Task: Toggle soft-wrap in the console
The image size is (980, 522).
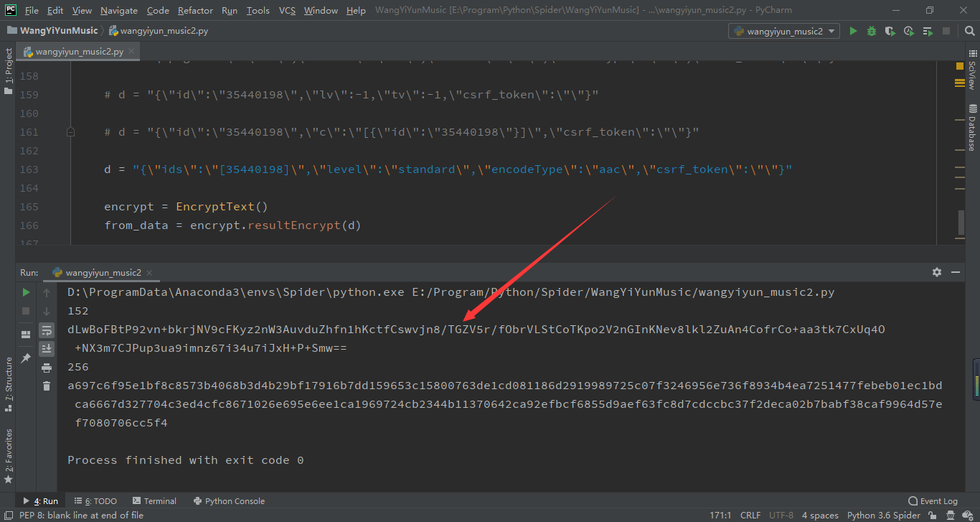Action: (x=47, y=330)
